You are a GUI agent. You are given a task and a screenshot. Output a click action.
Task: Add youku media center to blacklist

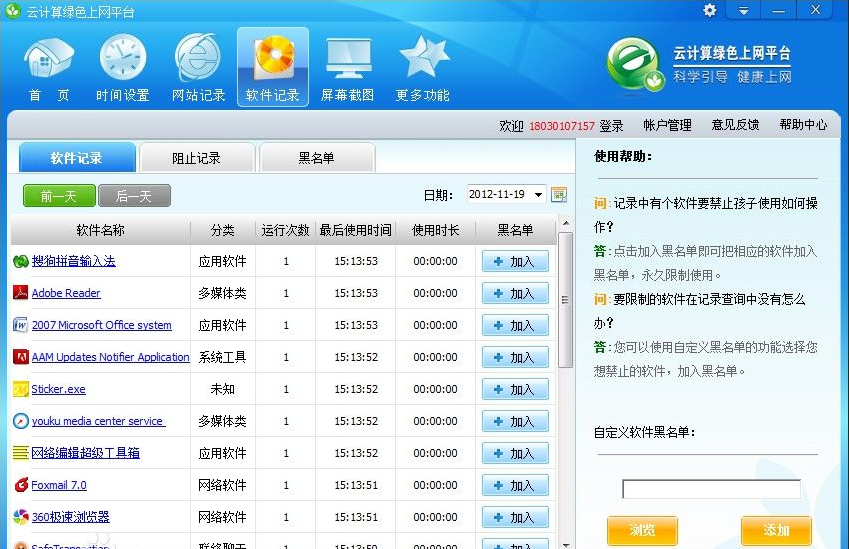point(515,421)
